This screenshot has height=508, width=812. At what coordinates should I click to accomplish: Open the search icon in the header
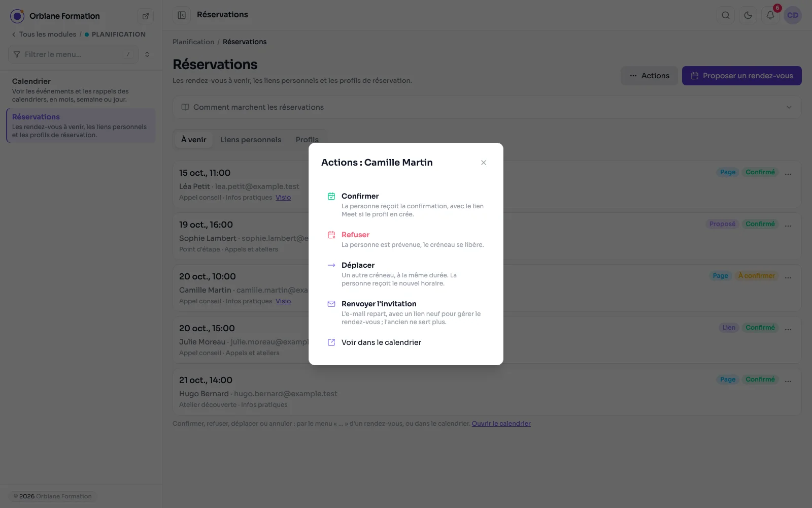(726, 15)
